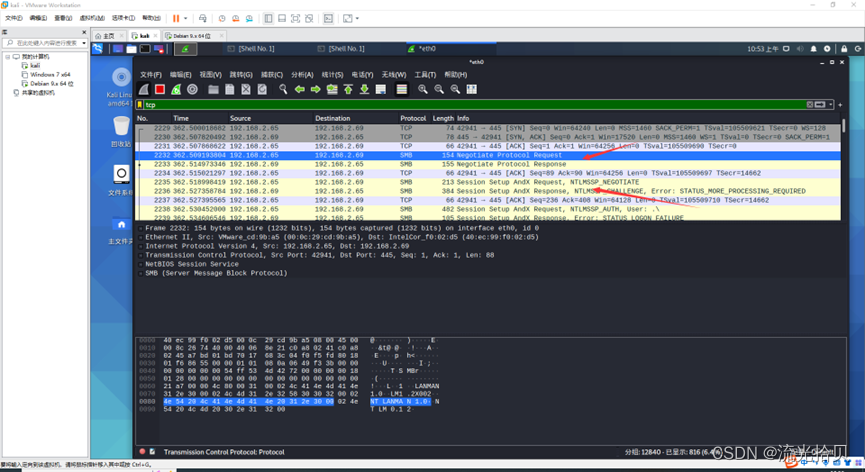Select packet 2233 Negotiate Protocol Response

pos(488,164)
